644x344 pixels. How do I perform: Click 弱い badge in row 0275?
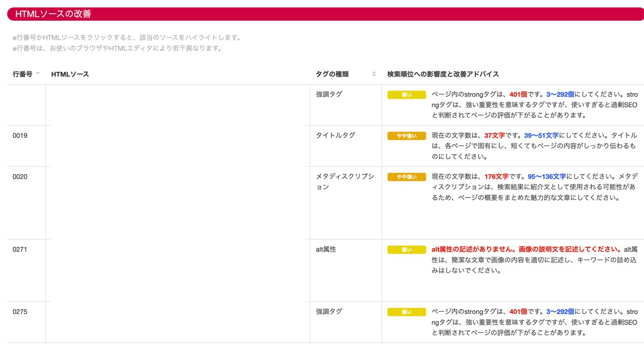tap(406, 312)
